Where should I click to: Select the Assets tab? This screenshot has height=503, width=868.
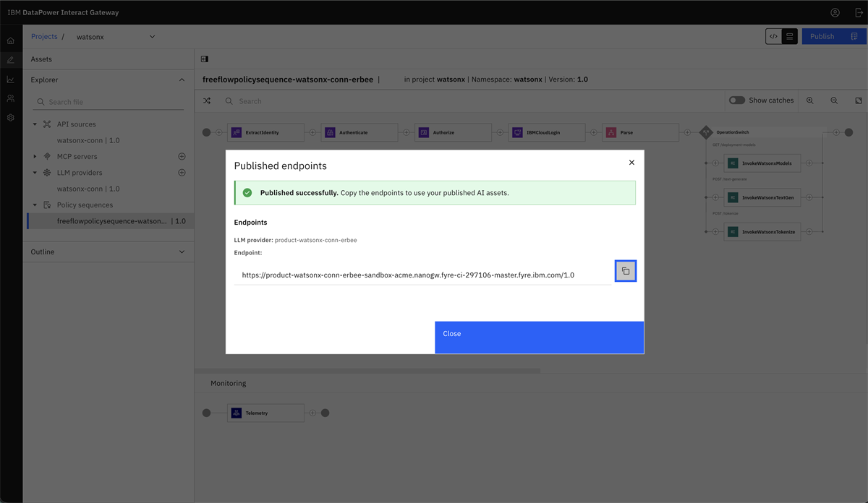(x=41, y=59)
